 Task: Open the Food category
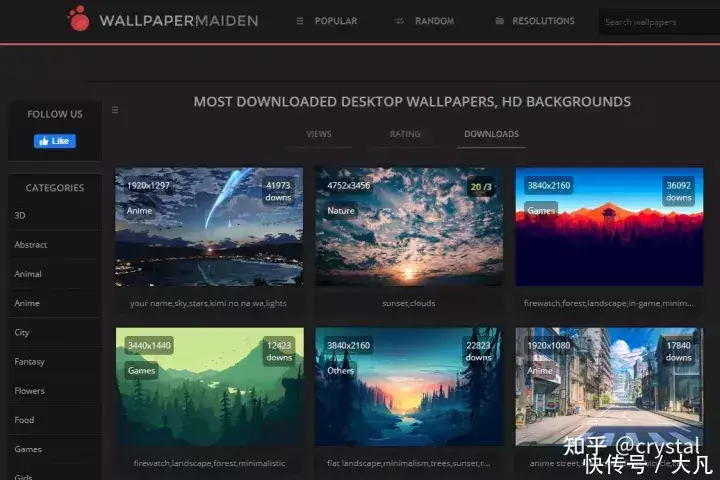pos(24,420)
